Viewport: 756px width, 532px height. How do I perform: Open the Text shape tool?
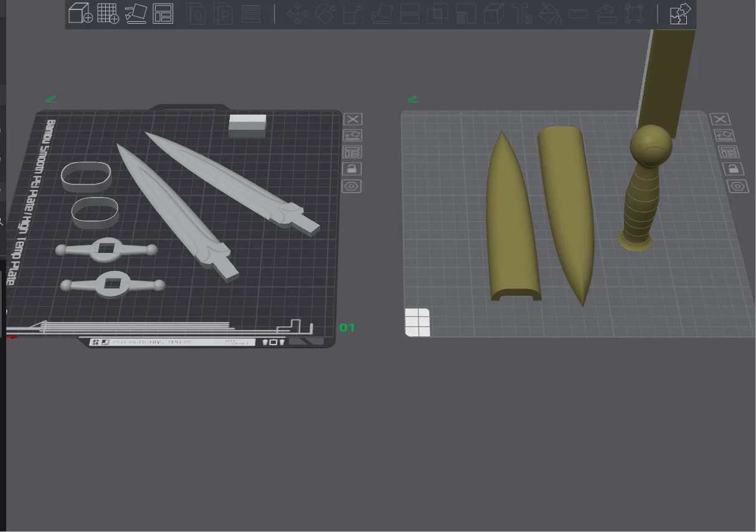[x=522, y=13]
